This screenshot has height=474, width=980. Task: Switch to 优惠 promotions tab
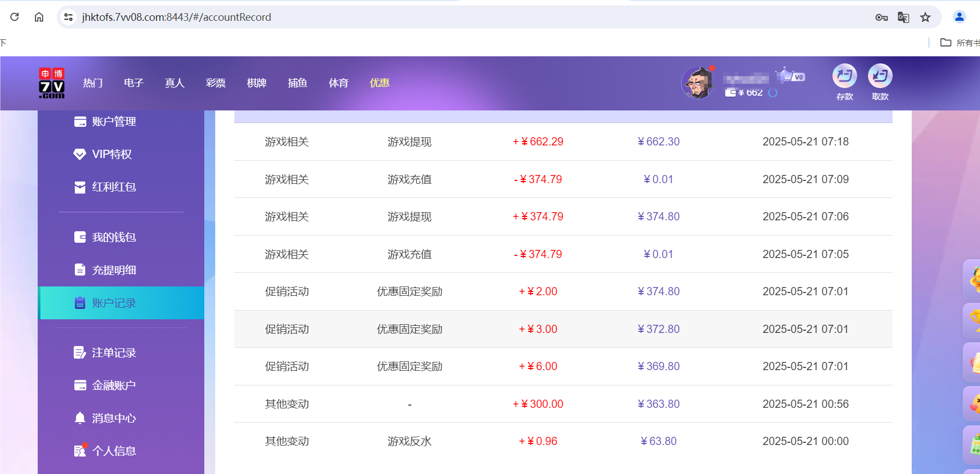click(379, 83)
